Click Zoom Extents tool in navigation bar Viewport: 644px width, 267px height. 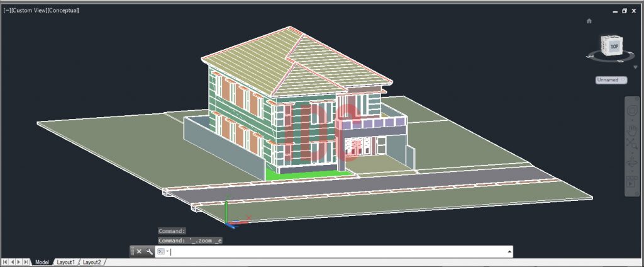tap(631, 144)
